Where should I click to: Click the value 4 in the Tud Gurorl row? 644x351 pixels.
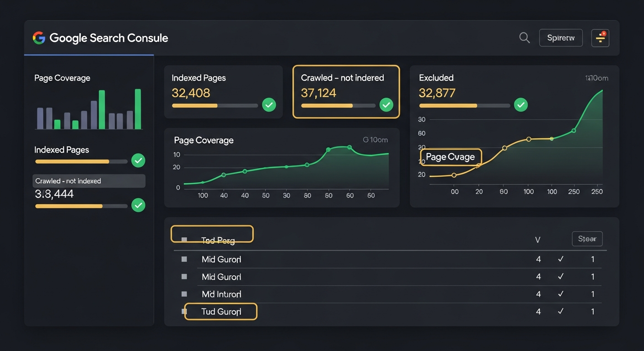538,312
